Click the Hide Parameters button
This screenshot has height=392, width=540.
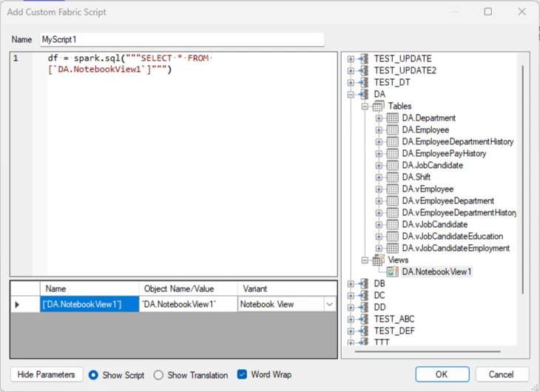(47, 374)
